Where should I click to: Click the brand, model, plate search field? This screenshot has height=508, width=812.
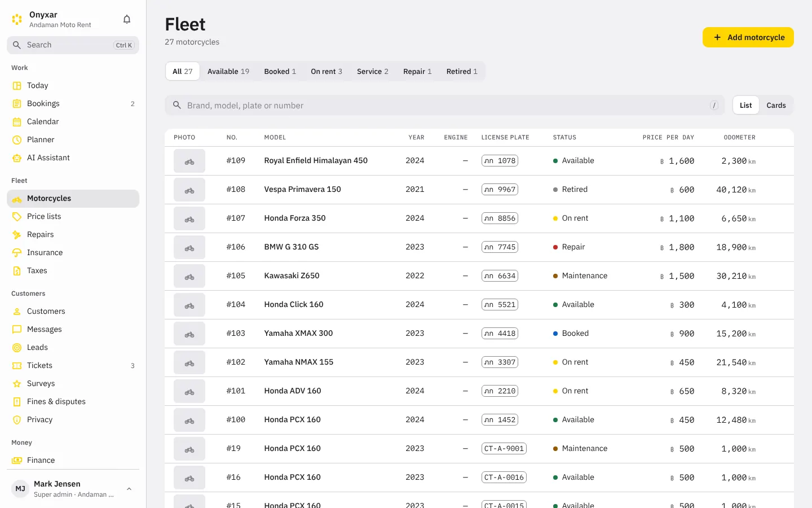coord(444,106)
